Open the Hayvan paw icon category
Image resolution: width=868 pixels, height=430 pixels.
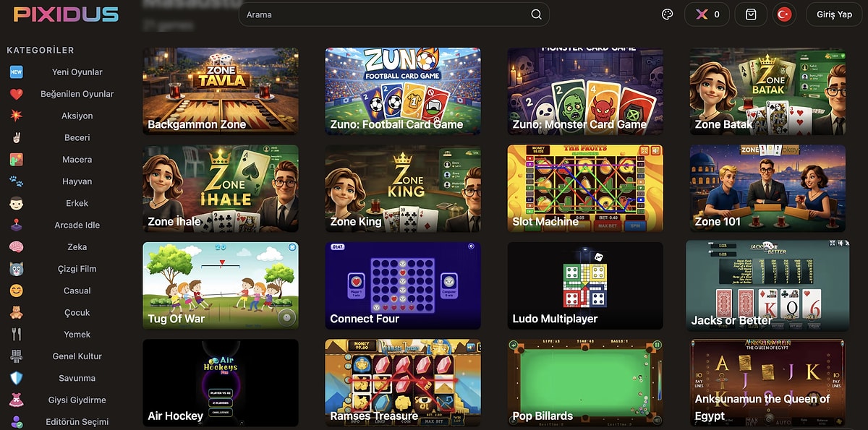(16, 181)
